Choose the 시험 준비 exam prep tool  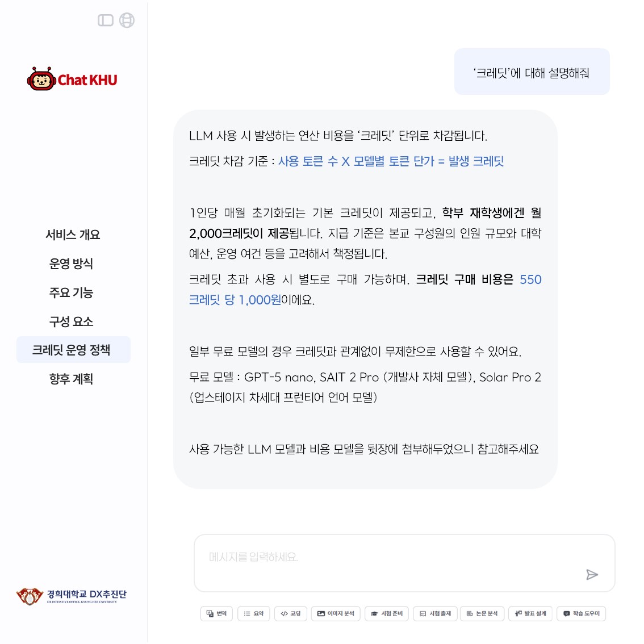pyautogui.click(x=387, y=613)
